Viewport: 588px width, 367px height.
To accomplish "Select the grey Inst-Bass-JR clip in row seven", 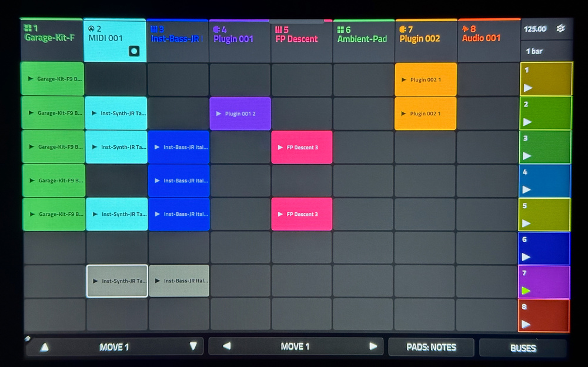I will (x=179, y=281).
